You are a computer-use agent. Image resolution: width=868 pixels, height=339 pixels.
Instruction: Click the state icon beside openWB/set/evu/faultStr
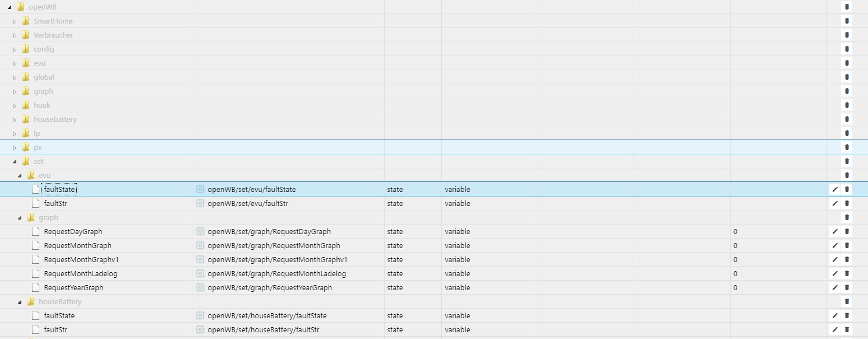pyautogui.click(x=200, y=204)
